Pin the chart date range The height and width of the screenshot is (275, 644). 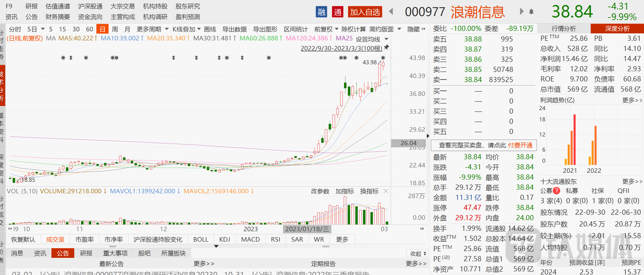pos(386,47)
